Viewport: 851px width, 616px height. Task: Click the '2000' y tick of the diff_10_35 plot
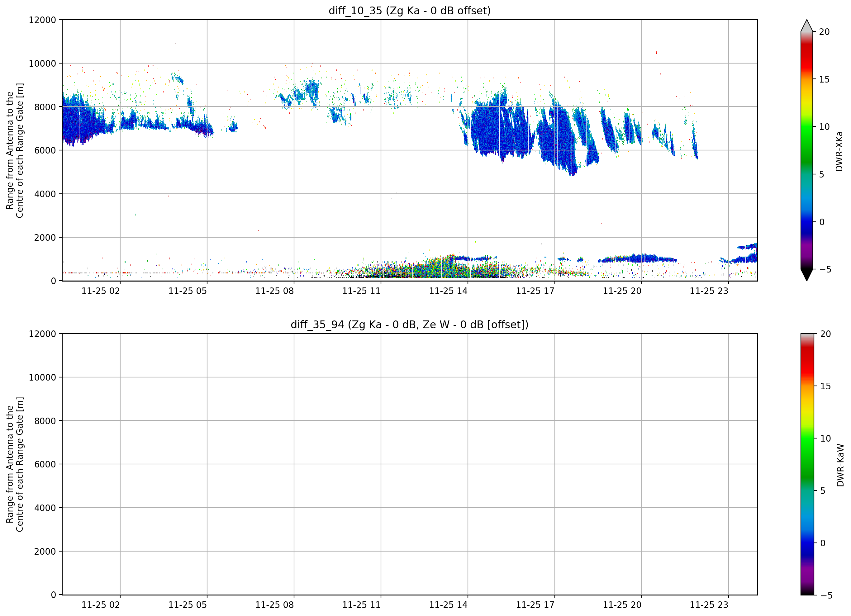pyautogui.click(x=45, y=238)
